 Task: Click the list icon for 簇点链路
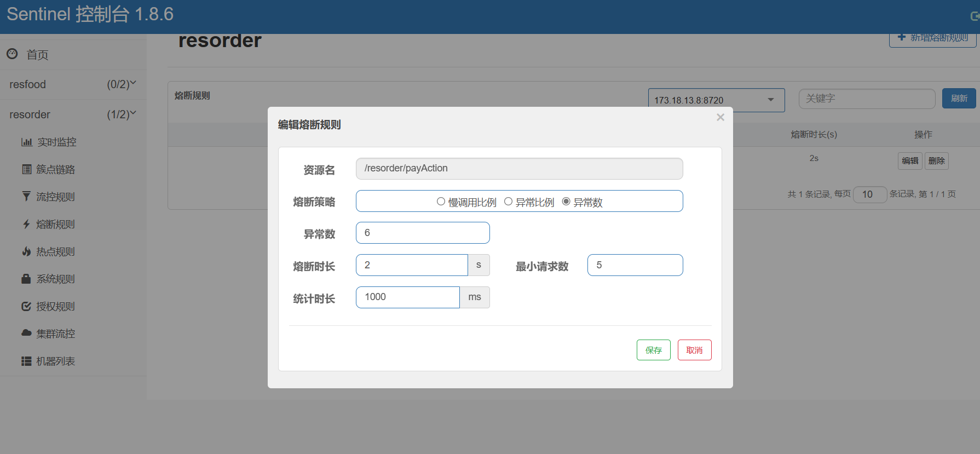coord(26,170)
